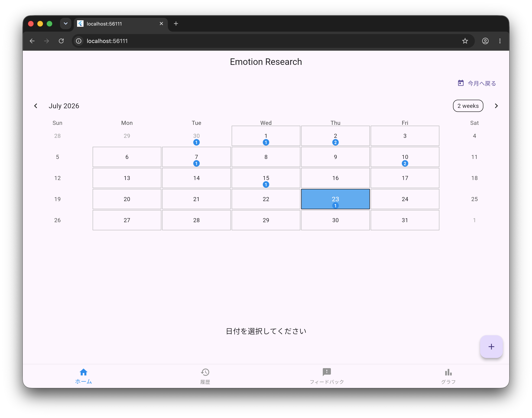Select Tuesday July 28 date cell
Screen dimensions: 532x418
coord(196,220)
